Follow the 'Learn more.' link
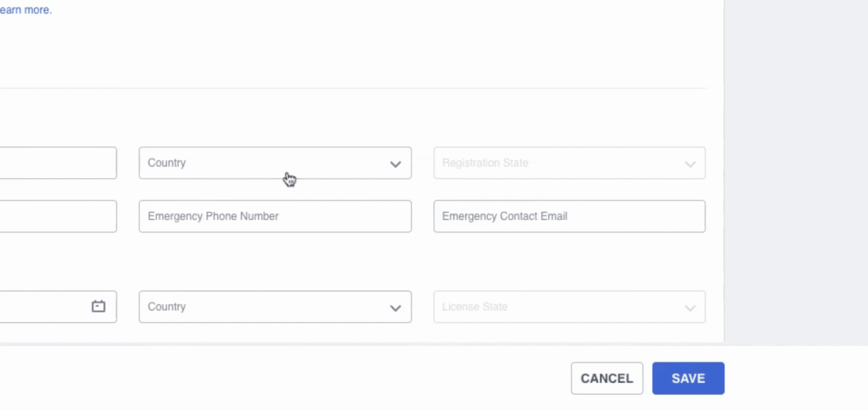The image size is (868, 410). 26,10
